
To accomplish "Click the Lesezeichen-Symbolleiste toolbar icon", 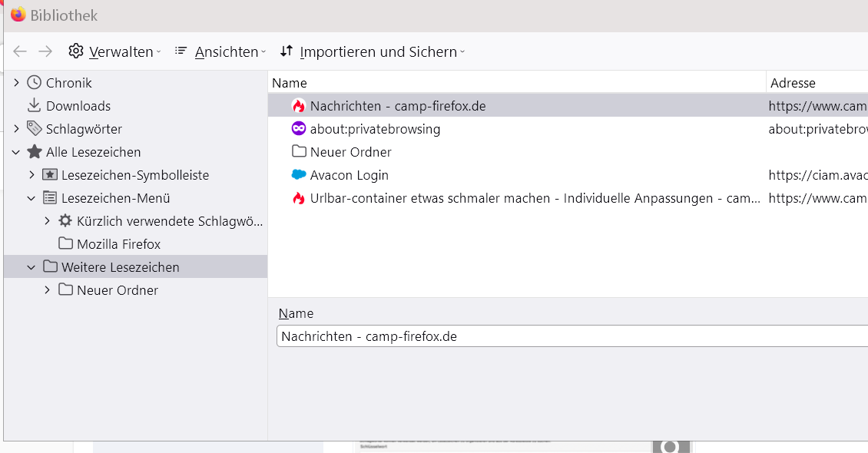I will coord(50,175).
